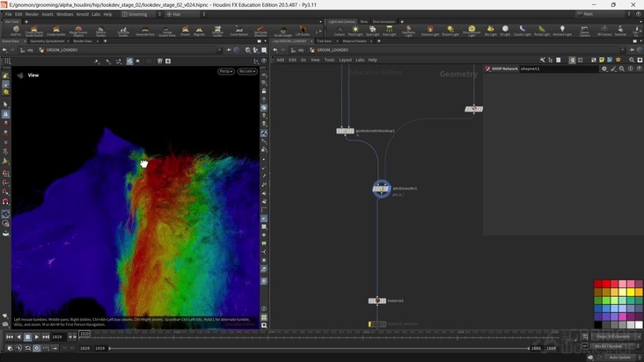This screenshot has height=362, width=644.
Task: Select the Create Guides shelf tool
Action: click(x=55, y=31)
